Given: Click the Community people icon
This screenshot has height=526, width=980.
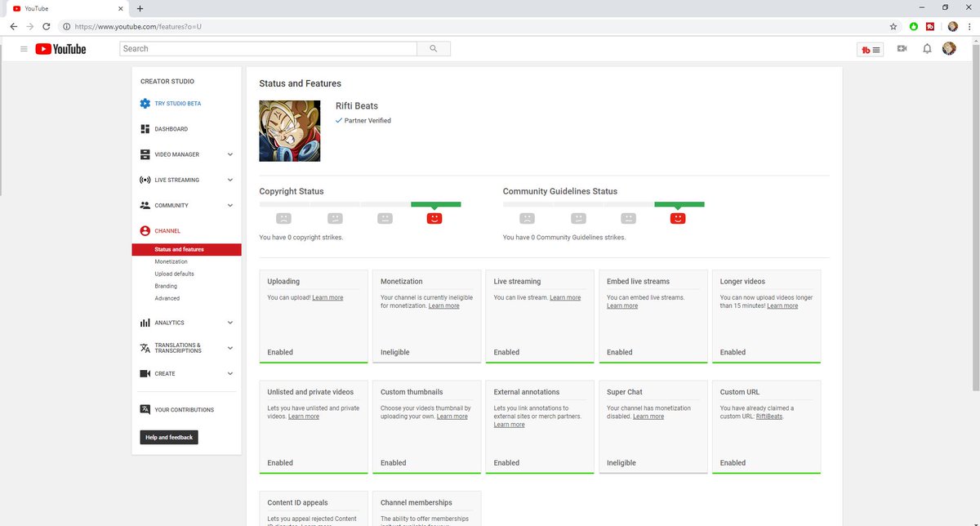Looking at the screenshot, I should coord(145,205).
